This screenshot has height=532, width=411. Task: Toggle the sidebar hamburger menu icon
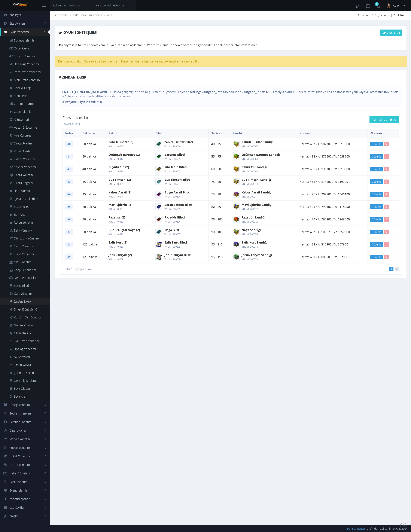click(44, 5)
